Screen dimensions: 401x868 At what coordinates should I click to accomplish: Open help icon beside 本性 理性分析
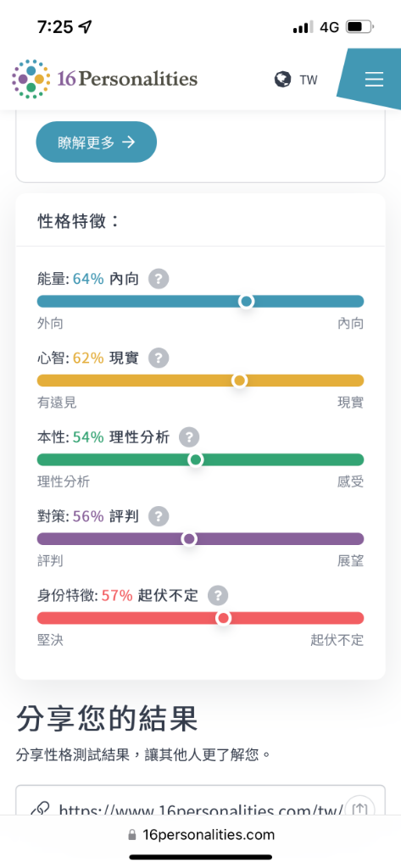coord(189,437)
